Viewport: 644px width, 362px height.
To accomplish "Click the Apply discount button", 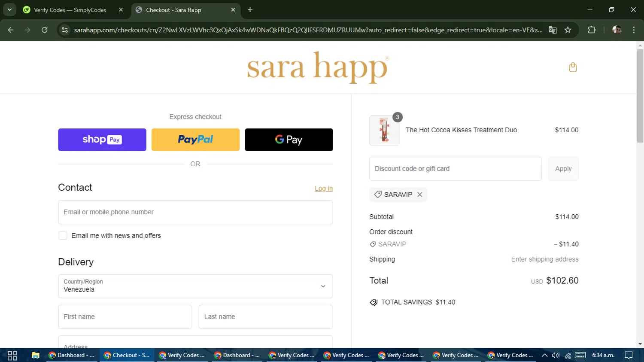I will click(563, 169).
